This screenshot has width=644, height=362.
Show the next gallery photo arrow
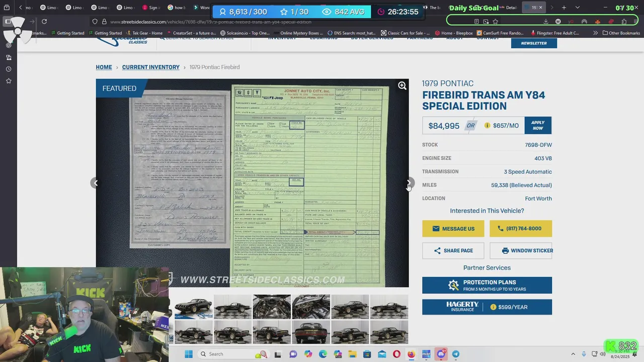pyautogui.click(x=410, y=183)
